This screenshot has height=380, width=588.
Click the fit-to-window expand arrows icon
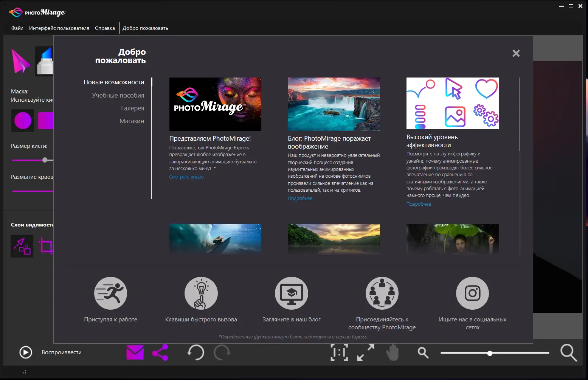point(366,352)
